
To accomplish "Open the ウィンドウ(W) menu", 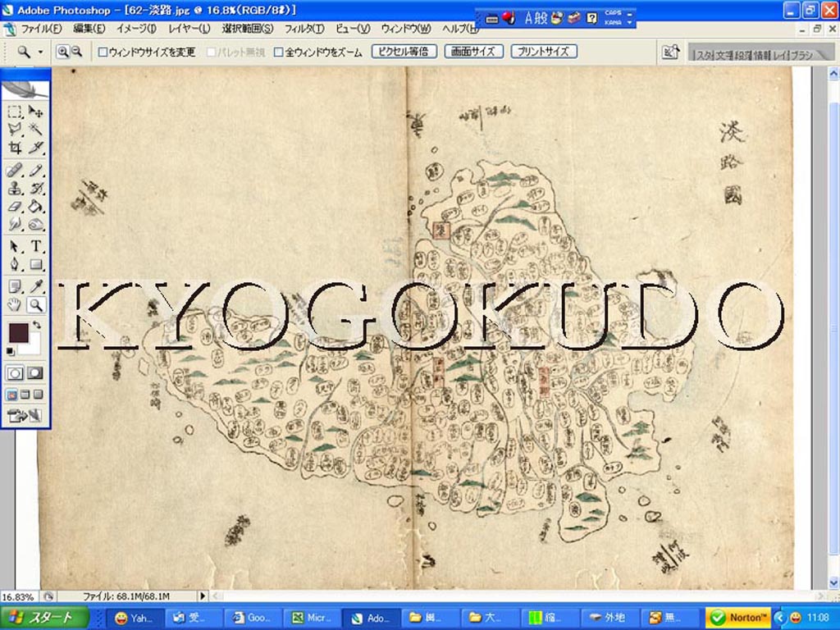I will pos(405,29).
